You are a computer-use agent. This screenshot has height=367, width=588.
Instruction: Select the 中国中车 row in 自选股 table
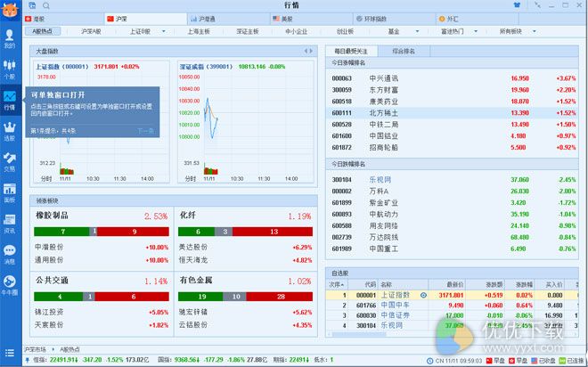[452, 306]
